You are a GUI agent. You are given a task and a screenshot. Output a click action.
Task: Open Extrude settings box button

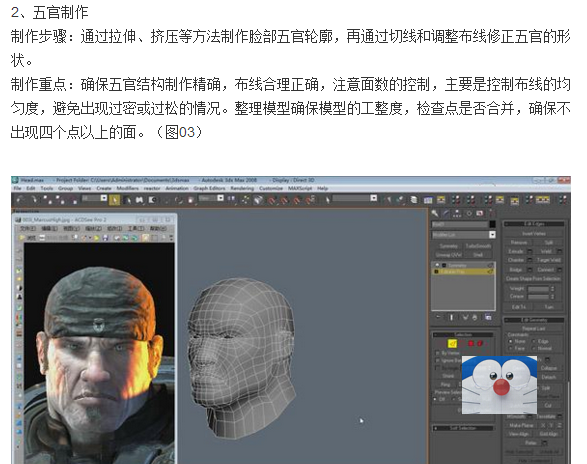(529, 251)
